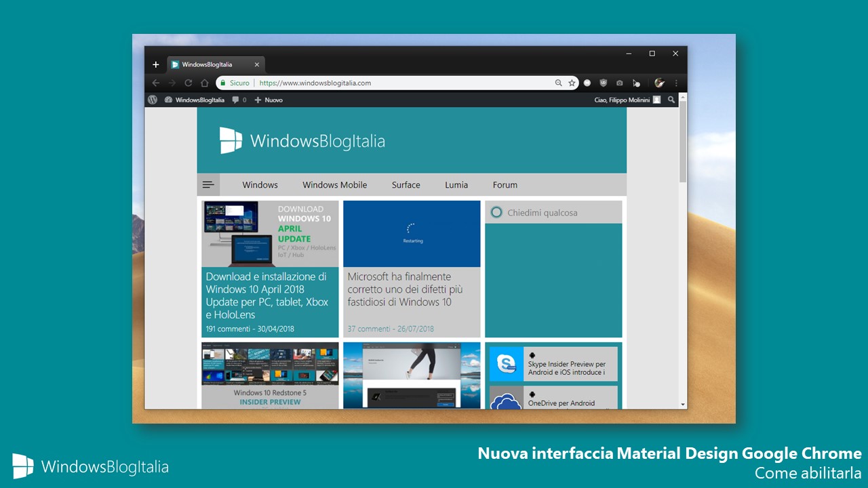Close the Chrome window
Screen dimensions: 868x488
click(675, 54)
